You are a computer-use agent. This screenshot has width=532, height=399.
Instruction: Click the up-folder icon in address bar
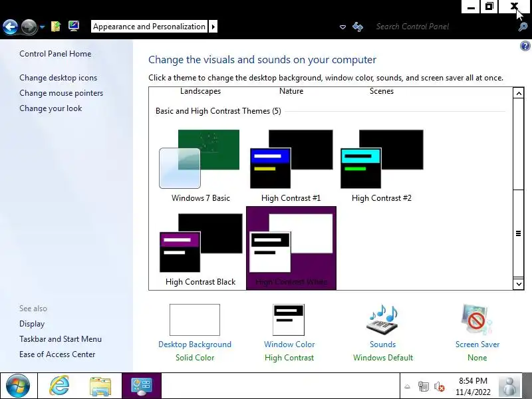click(x=56, y=27)
